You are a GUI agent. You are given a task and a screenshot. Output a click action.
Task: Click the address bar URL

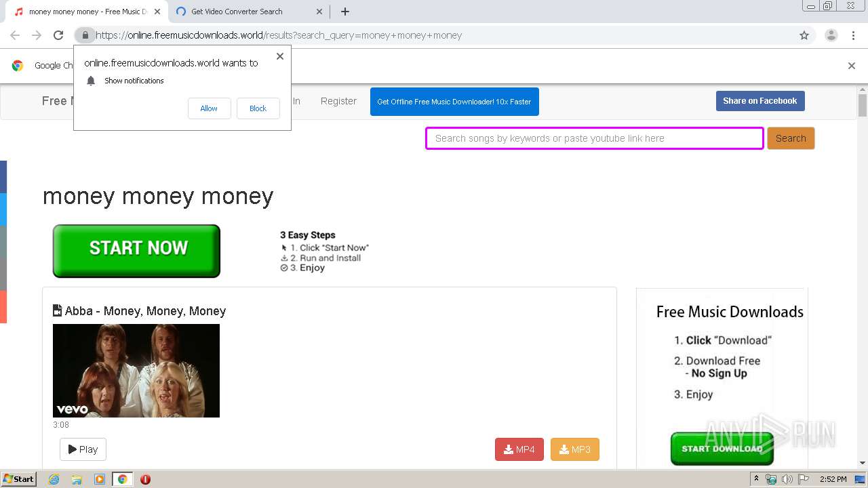pos(278,35)
